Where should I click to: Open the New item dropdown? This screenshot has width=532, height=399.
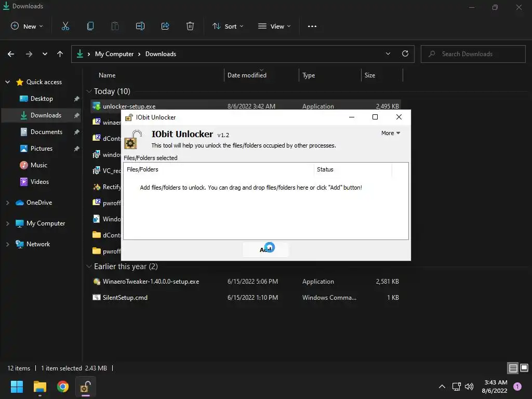27,26
